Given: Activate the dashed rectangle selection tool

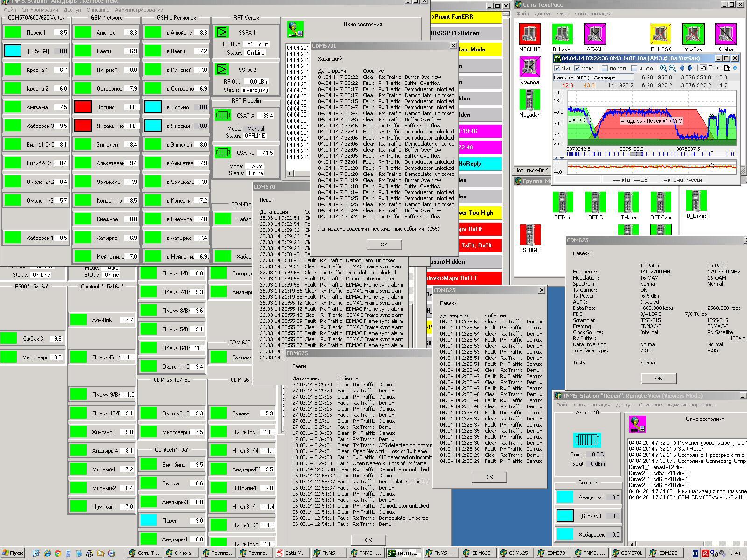Looking at the screenshot, I should pyautogui.click(x=711, y=68).
